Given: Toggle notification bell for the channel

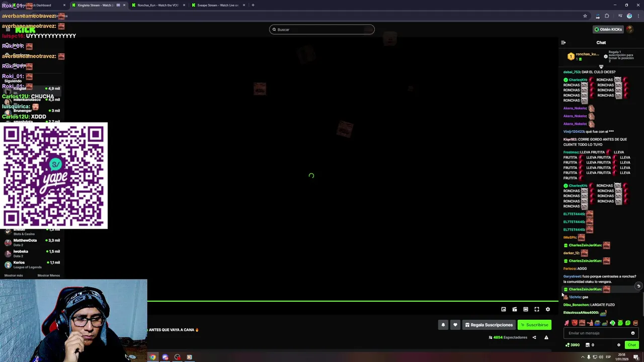Looking at the screenshot, I should [x=443, y=325].
